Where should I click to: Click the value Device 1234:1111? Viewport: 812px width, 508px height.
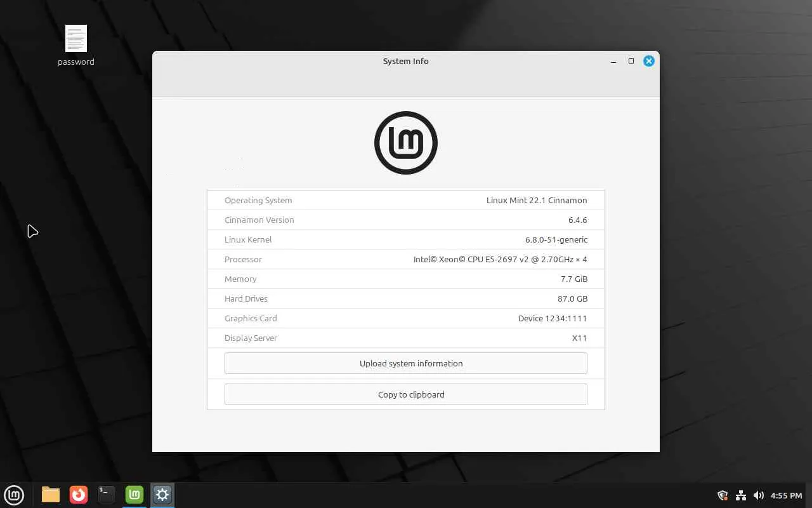point(553,318)
